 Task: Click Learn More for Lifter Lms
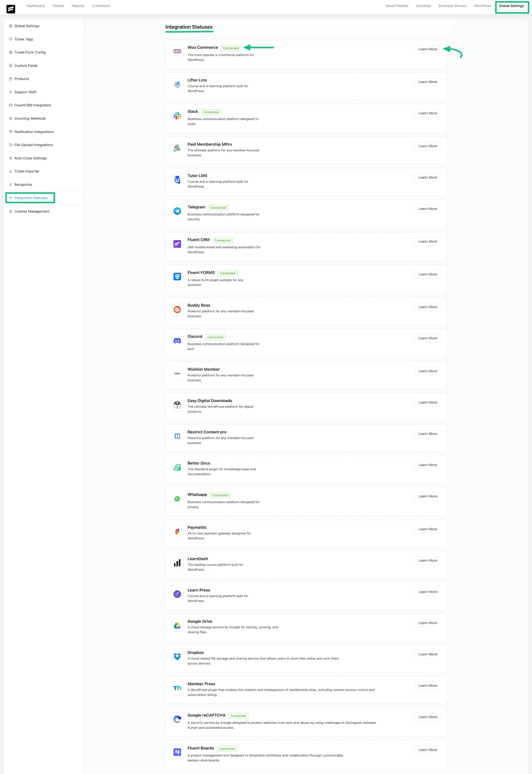(x=428, y=82)
